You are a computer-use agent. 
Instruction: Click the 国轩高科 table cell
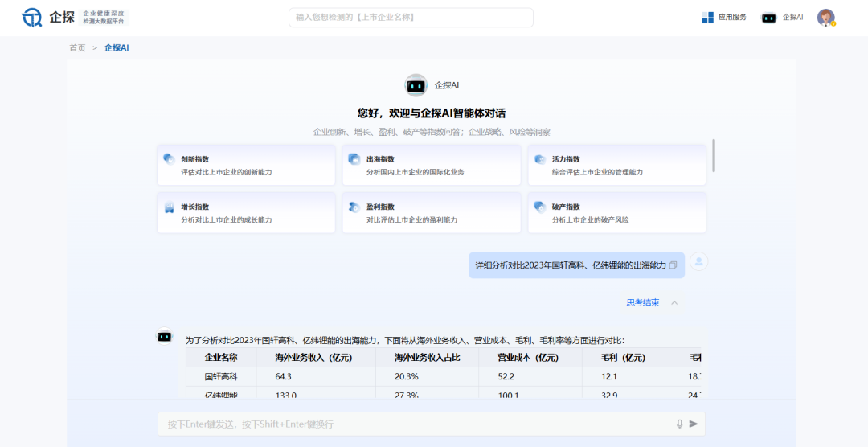click(x=221, y=377)
